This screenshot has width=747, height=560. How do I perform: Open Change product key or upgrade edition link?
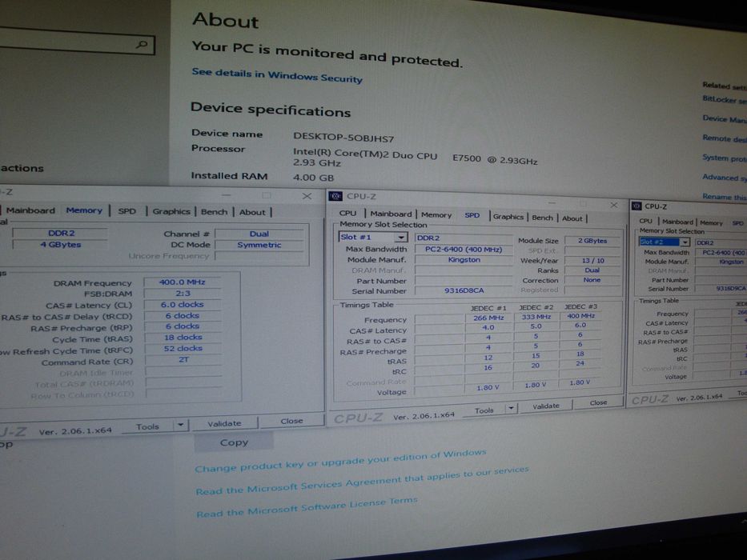click(340, 461)
